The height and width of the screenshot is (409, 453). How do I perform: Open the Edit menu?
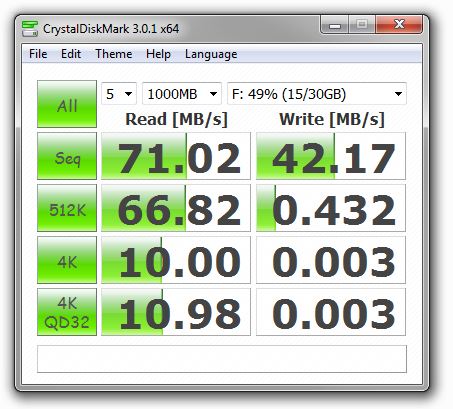(x=71, y=54)
